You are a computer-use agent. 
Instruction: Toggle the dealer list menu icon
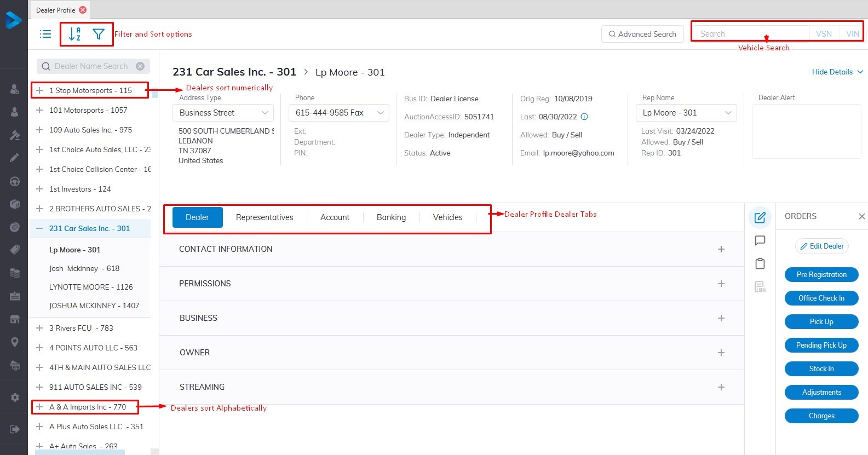[x=45, y=34]
